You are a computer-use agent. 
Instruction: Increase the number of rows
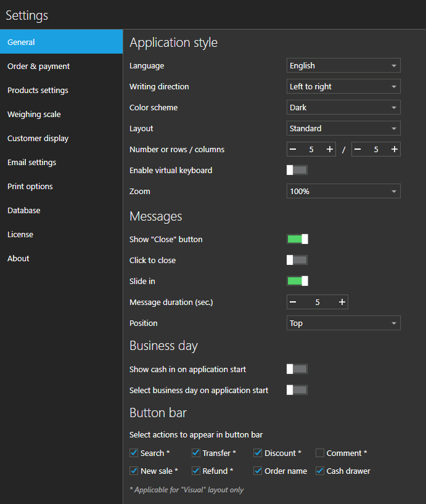click(330, 149)
